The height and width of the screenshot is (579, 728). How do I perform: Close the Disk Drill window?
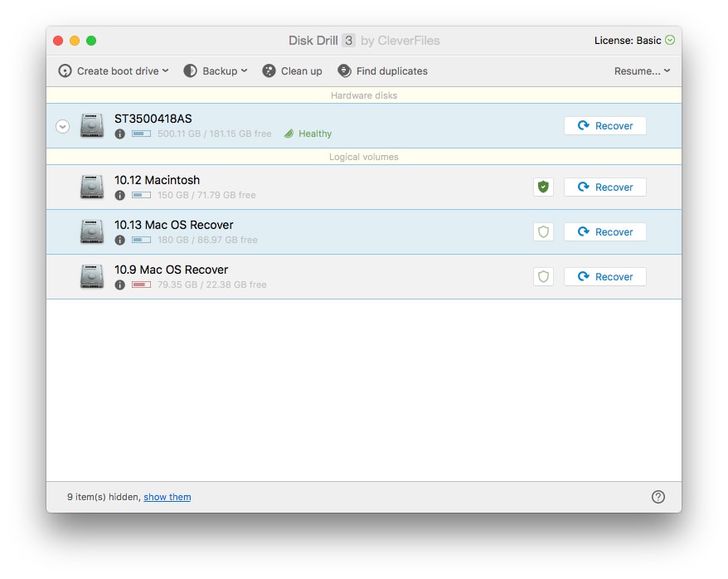tap(58, 41)
